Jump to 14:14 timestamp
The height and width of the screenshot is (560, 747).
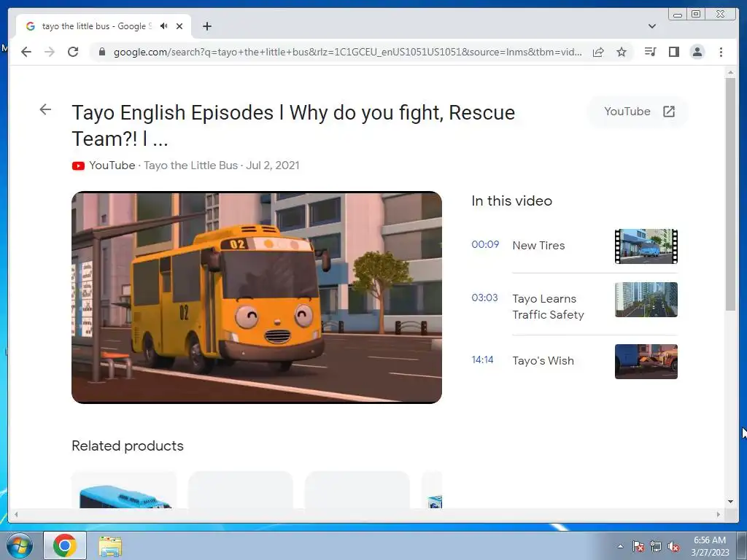(482, 359)
